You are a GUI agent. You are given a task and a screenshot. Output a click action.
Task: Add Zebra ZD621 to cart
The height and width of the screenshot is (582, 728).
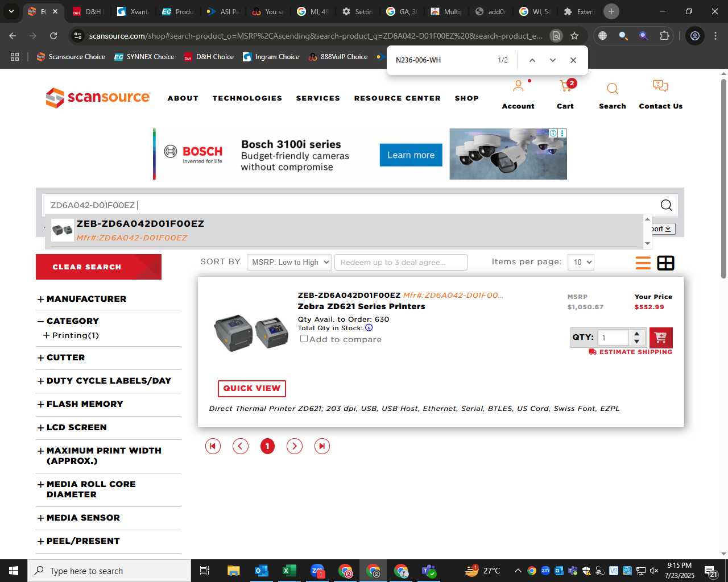tap(661, 338)
